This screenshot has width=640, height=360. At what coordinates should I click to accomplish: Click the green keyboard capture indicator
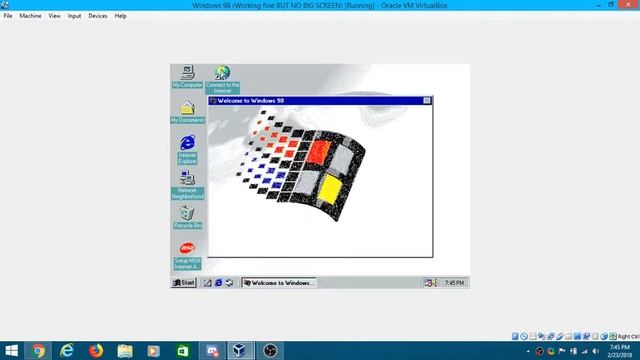pos(613,336)
